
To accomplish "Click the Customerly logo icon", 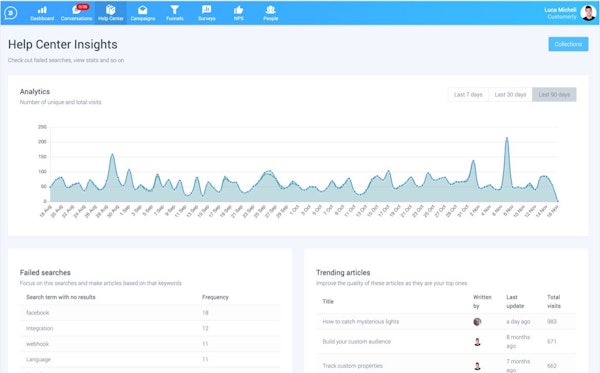I will pyautogui.click(x=11, y=13).
